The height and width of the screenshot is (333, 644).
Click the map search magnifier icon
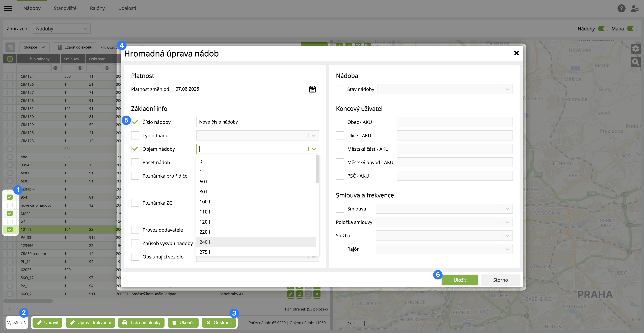(635, 62)
